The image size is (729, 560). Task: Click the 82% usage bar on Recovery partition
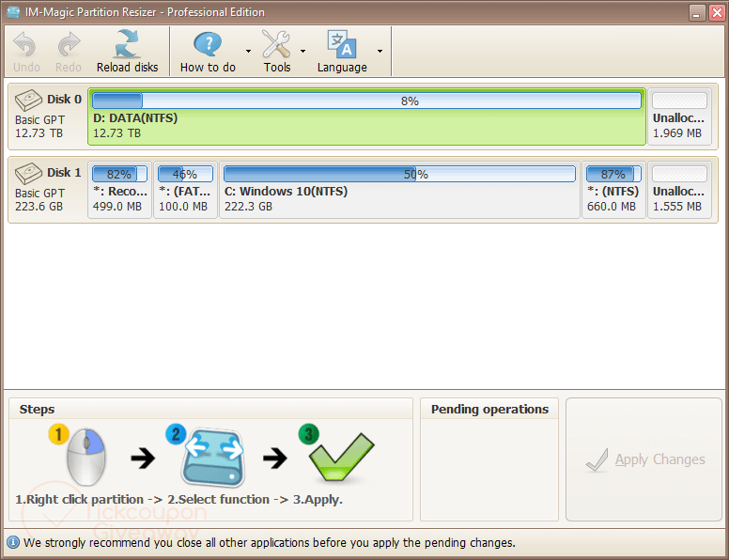click(x=119, y=175)
